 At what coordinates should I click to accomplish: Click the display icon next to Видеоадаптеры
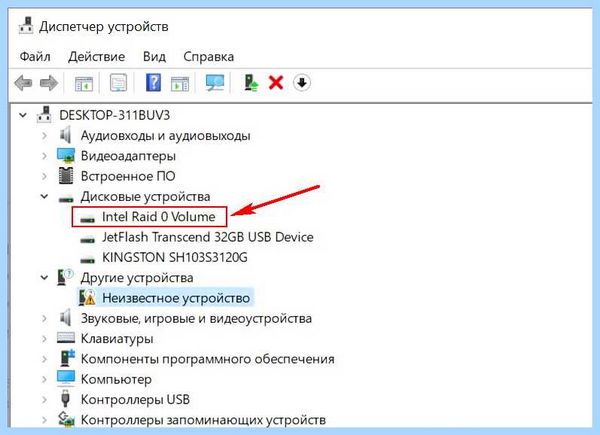tap(66, 155)
